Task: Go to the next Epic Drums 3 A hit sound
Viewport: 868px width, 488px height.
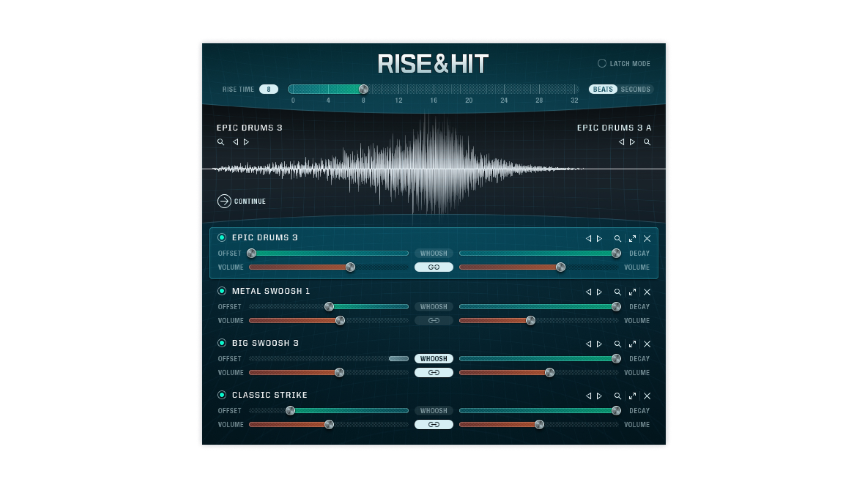Action: [x=632, y=142]
